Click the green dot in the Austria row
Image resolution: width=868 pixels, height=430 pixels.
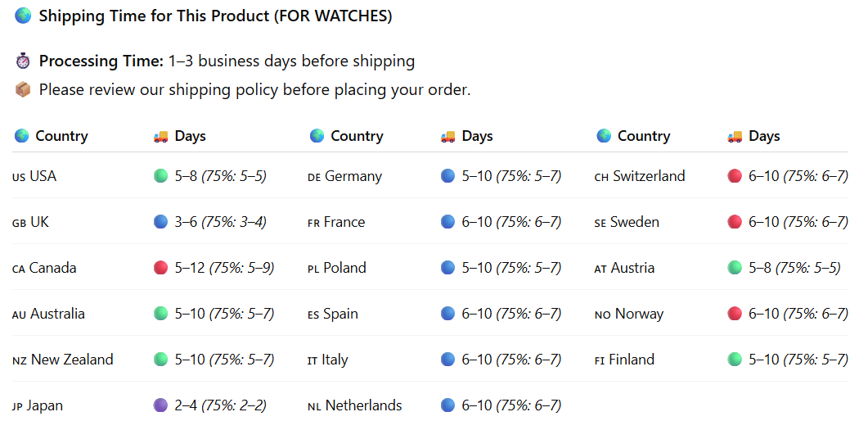pos(735,267)
